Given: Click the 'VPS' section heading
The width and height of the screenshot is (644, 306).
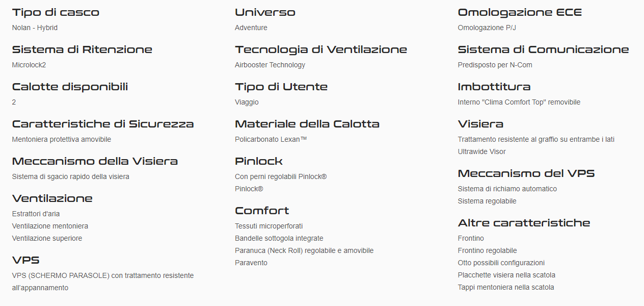Looking at the screenshot, I should tap(26, 260).
